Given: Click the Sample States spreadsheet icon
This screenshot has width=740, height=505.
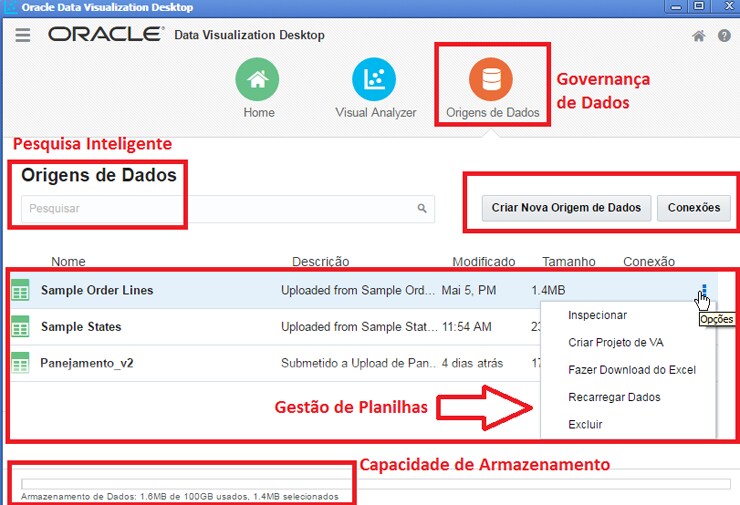Looking at the screenshot, I should tap(20, 326).
